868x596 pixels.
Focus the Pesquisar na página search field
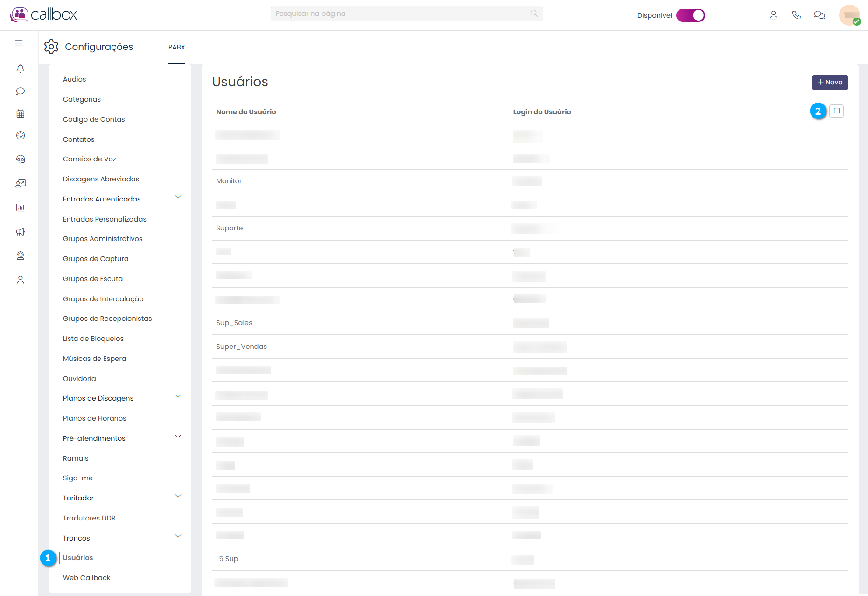(401, 14)
